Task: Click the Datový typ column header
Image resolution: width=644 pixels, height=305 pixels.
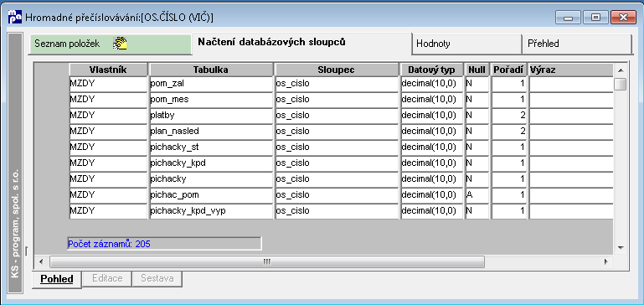Action: click(432, 70)
